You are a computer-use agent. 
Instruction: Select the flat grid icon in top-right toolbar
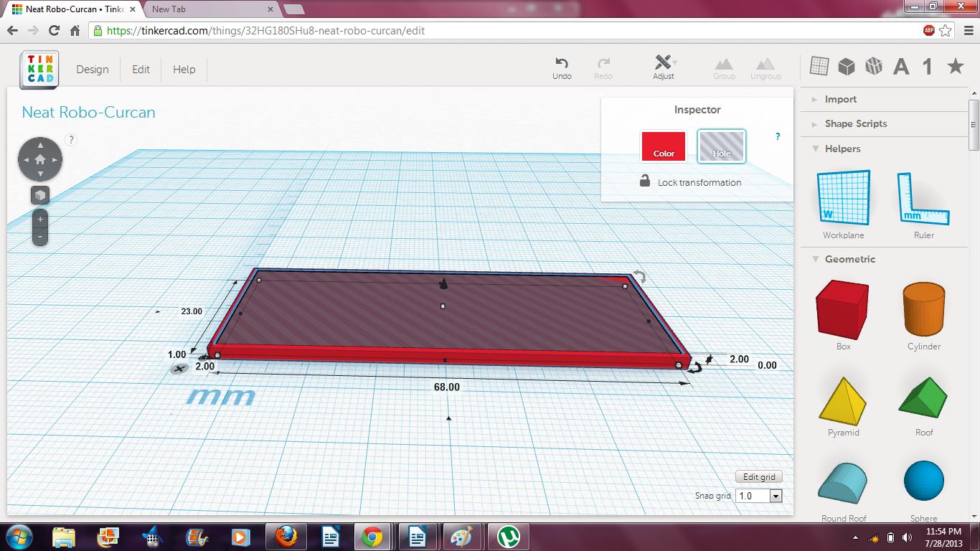[x=819, y=66]
